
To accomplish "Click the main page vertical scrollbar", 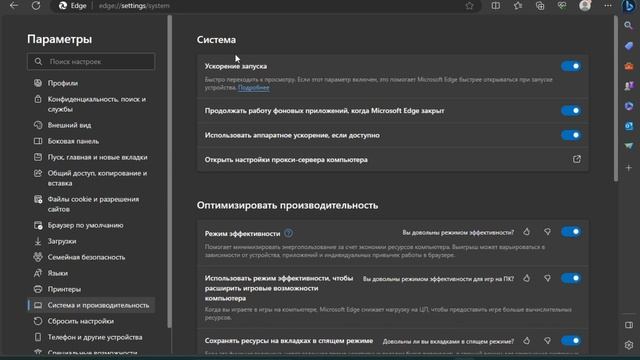I will [616, 98].
